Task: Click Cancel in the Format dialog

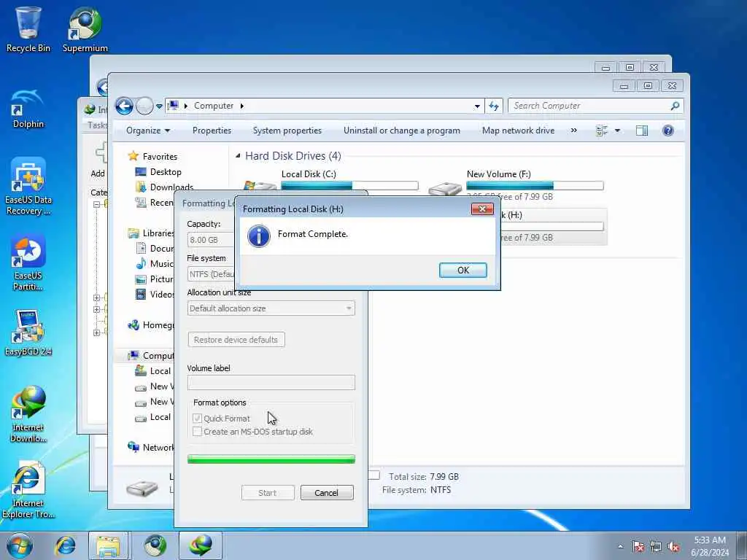Action: tap(327, 493)
